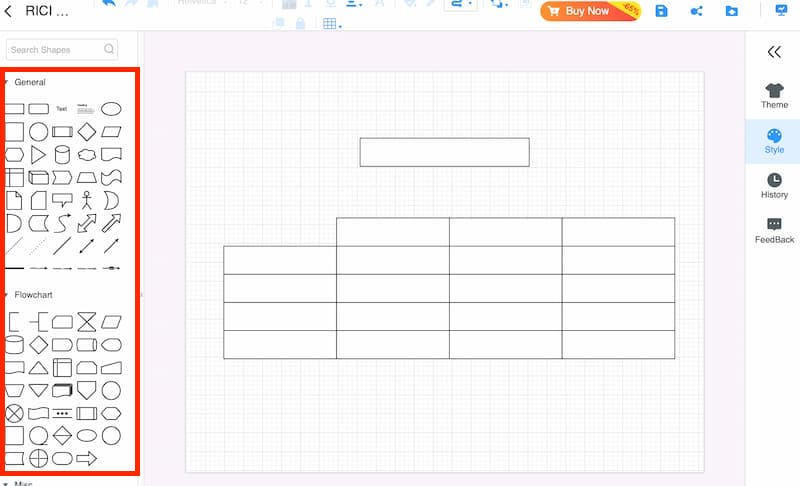Select the ellipse shape in General's first row
Viewport: 800px width, 486px height.
tap(111, 109)
